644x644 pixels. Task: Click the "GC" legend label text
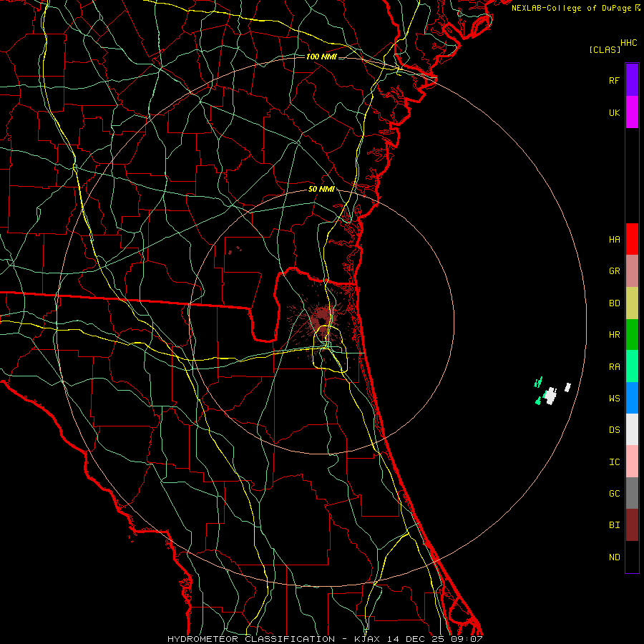coord(614,494)
